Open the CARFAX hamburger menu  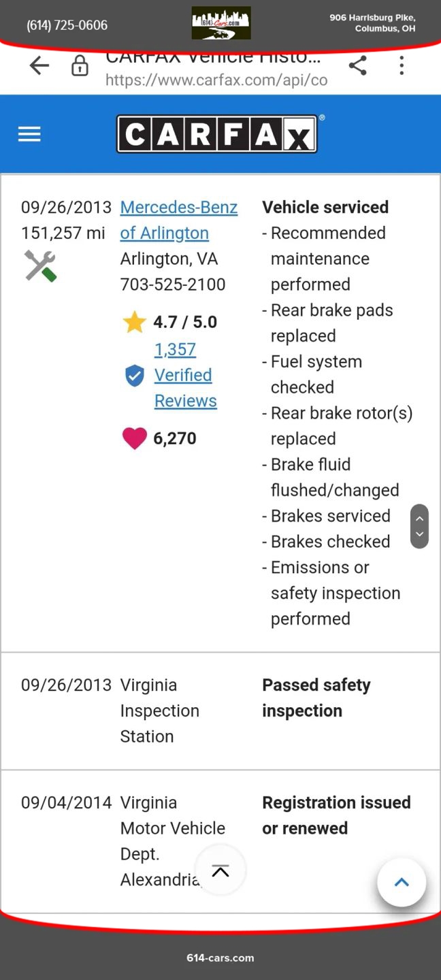tap(29, 134)
